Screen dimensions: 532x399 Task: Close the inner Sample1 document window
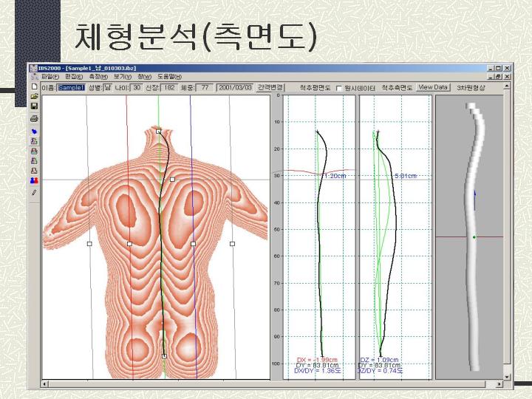[x=507, y=77]
